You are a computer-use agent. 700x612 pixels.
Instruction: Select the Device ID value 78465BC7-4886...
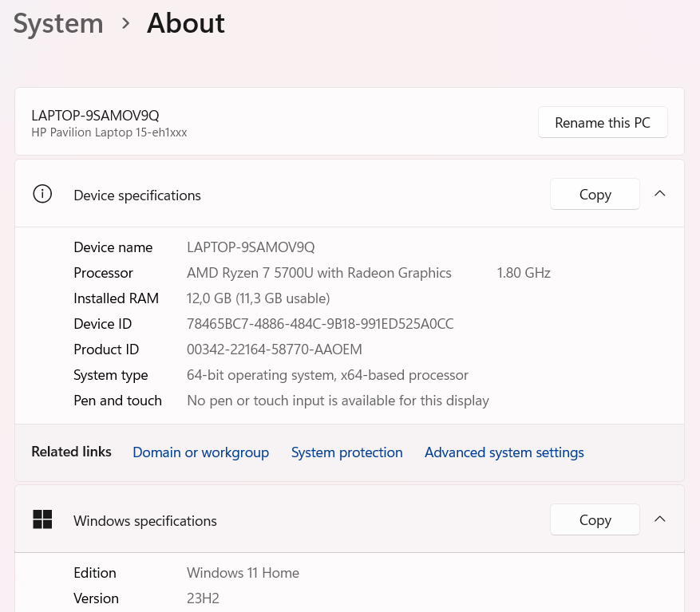(x=320, y=324)
